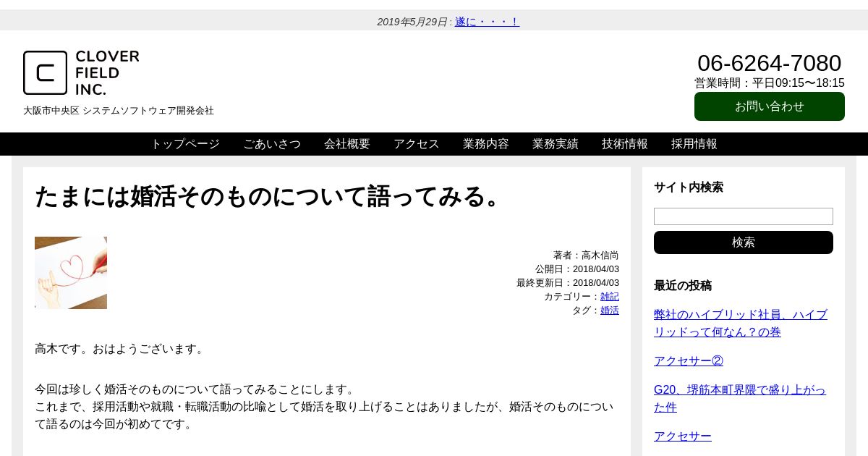
Task: Open the 採用情報 menu item
Action: (694, 144)
